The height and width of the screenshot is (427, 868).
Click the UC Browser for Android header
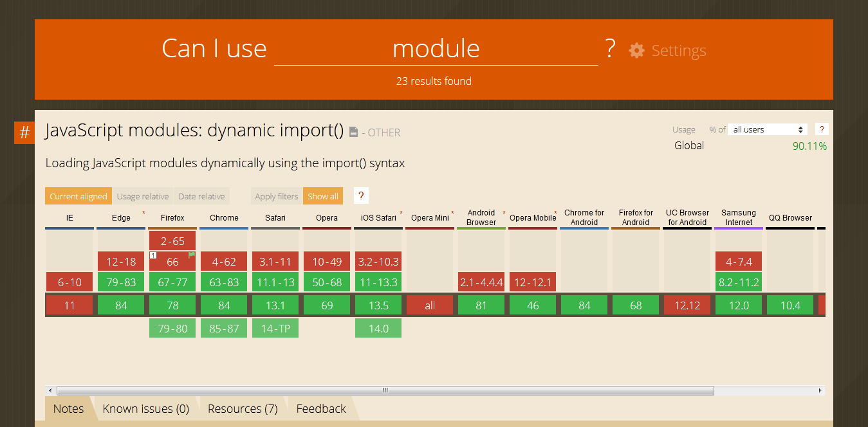click(687, 218)
